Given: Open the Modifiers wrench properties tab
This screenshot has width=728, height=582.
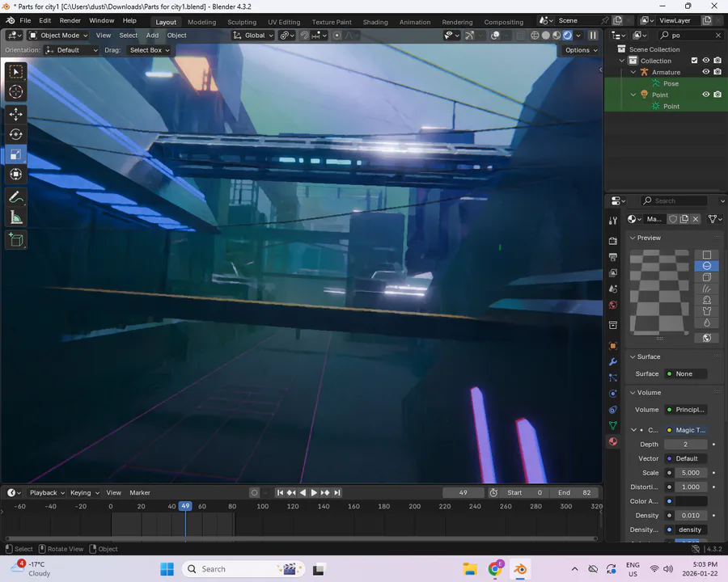Looking at the screenshot, I should [x=613, y=361].
